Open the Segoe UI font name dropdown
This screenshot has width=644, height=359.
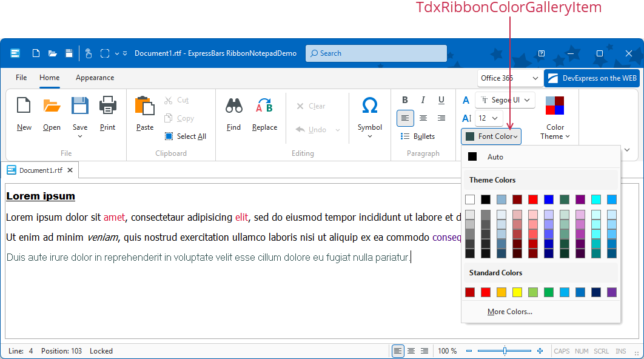[527, 100]
